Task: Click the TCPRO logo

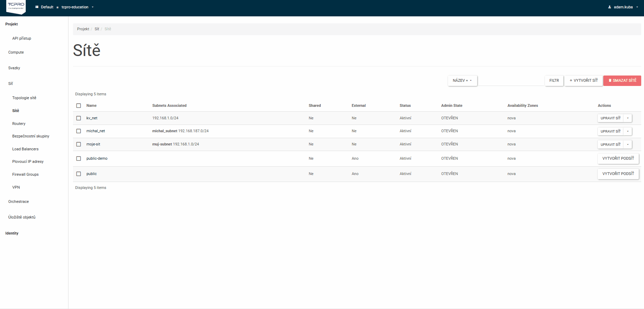Action: pyautogui.click(x=16, y=7)
